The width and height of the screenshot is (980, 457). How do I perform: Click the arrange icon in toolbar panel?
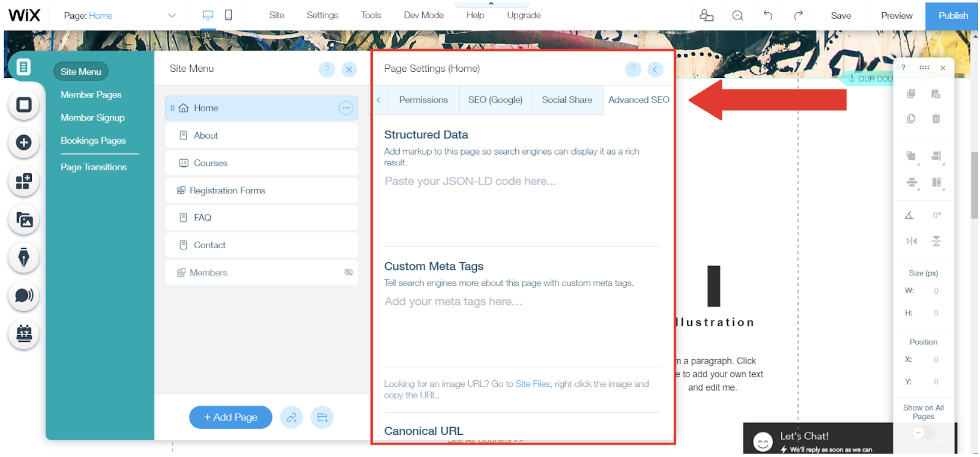tap(911, 156)
